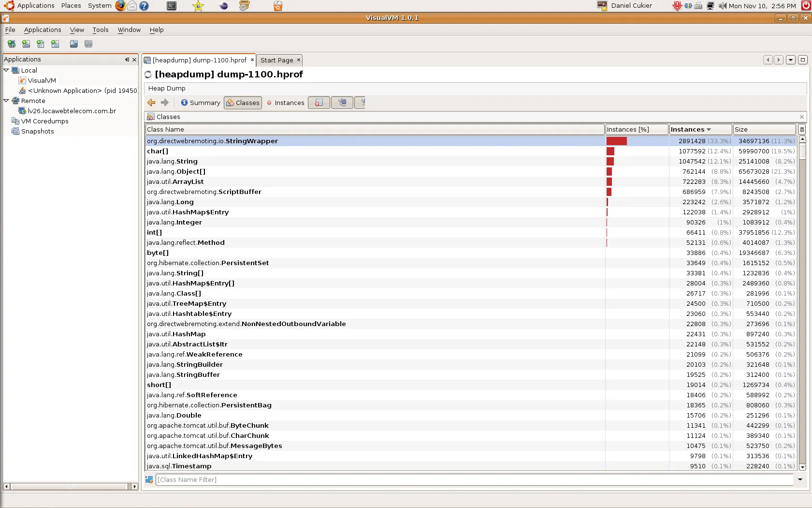The width and height of the screenshot is (812, 508).
Task: Switch to the Instances view toggle
Action: [x=285, y=103]
